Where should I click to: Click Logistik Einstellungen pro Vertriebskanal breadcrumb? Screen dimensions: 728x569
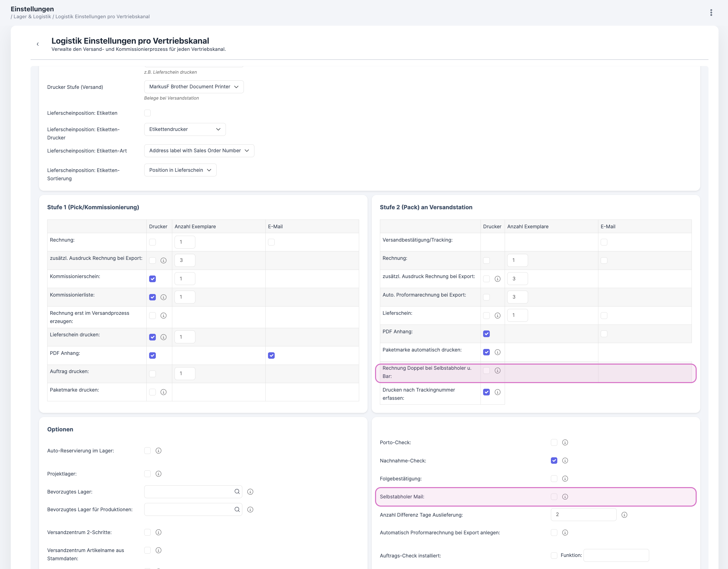[102, 17]
